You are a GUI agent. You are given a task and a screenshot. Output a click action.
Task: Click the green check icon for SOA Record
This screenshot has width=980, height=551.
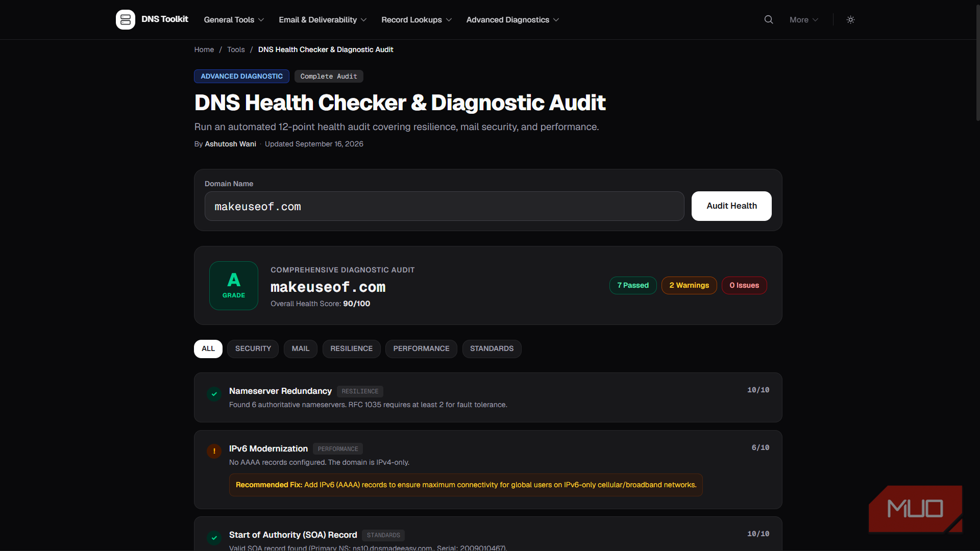pyautogui.click(x=214, y=538)
